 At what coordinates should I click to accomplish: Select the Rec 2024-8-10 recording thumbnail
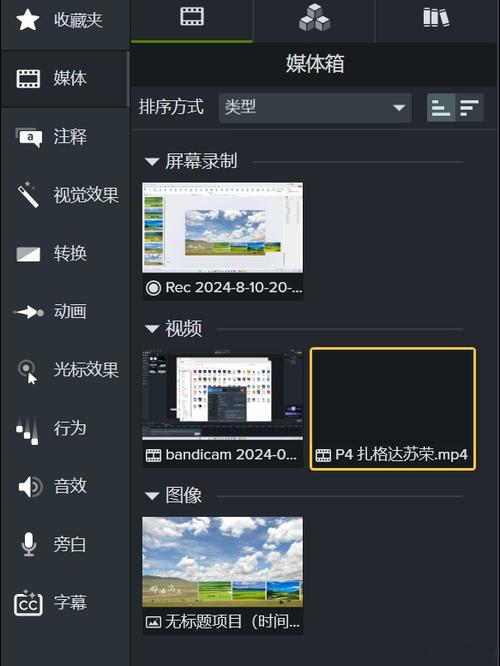point(223,228)
